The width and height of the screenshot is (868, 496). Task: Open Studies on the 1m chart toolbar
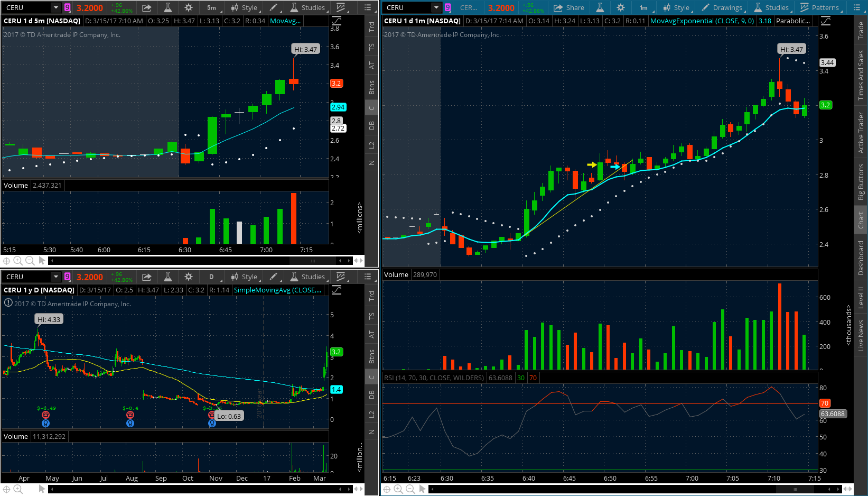[772, 7]
